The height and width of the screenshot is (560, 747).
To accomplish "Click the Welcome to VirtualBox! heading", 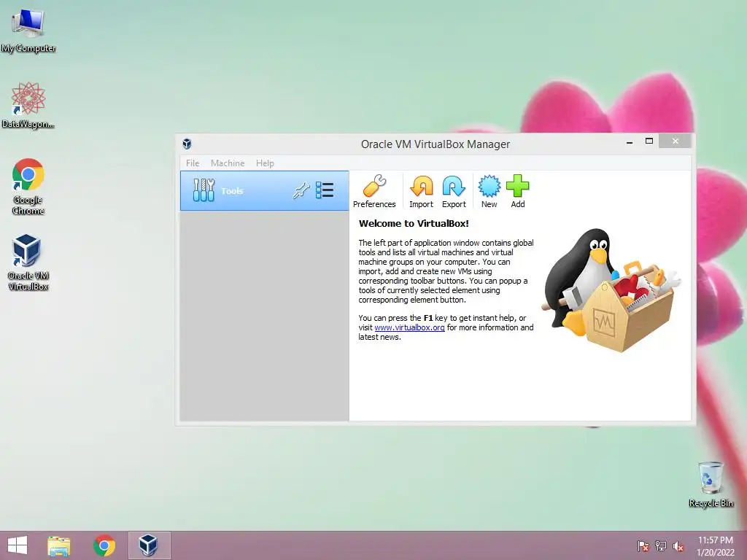I will pyautogui.click(x=414, y=223).
